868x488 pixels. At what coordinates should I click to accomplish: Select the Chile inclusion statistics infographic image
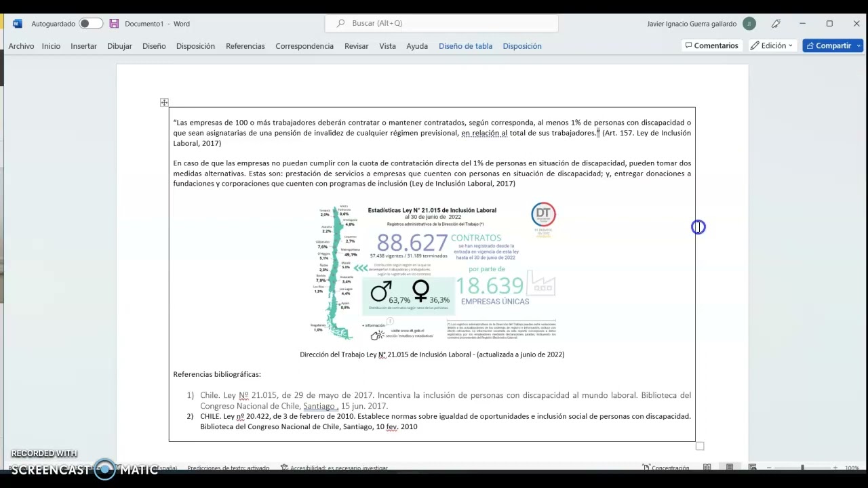pos(434,270)
